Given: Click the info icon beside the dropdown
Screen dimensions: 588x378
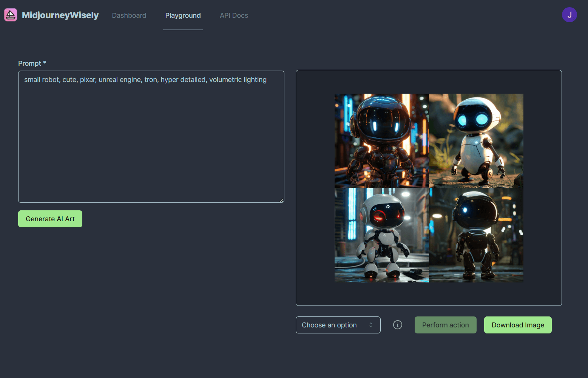Looking at the screenshot, I should [x=397, y=325].
